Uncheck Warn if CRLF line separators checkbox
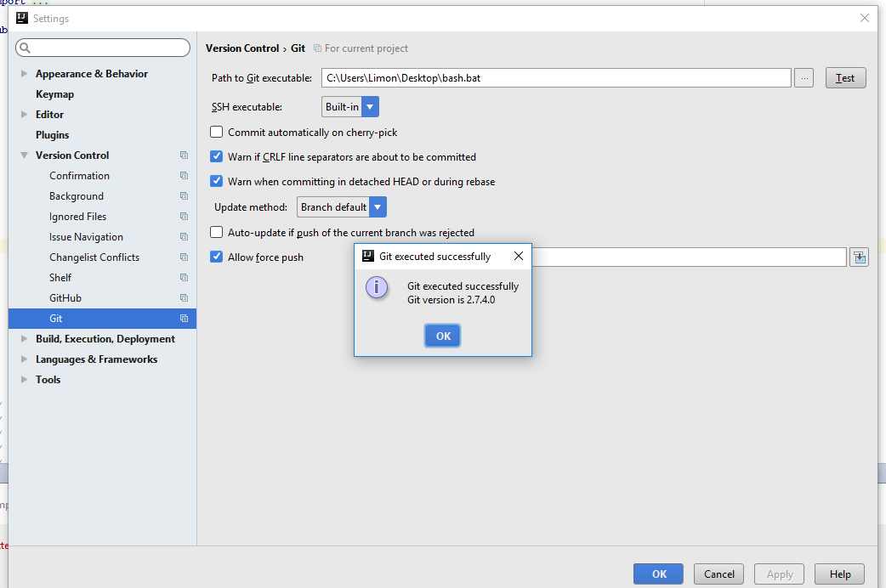886x588 pixels. (x=216, y=157)
